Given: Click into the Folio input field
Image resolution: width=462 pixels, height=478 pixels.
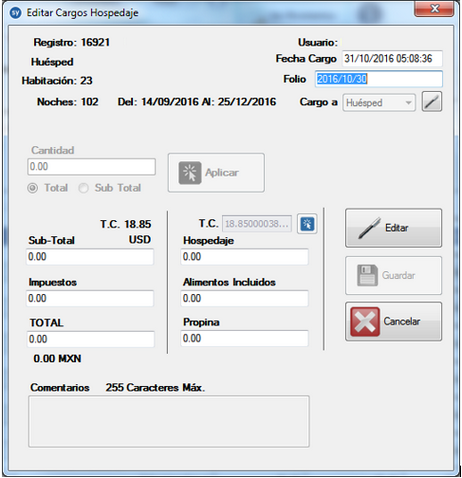Looking at the screenshot, I should click(x=379, y=79).
